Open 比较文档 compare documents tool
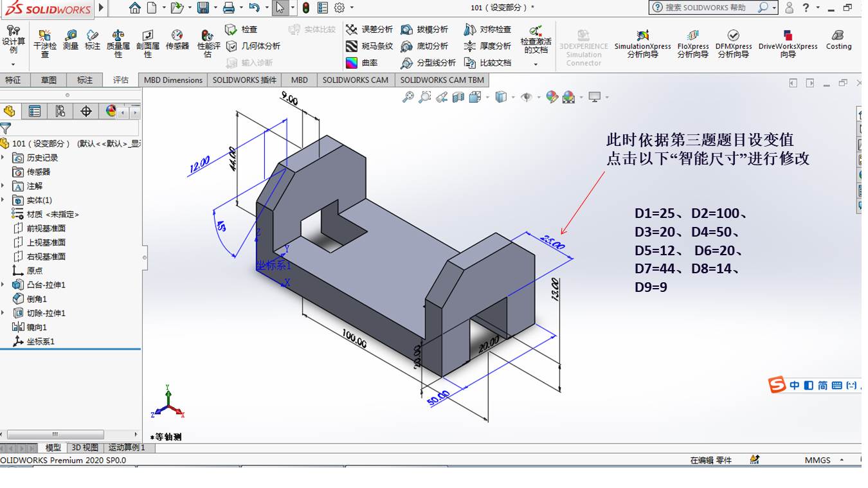 point(487,63)
